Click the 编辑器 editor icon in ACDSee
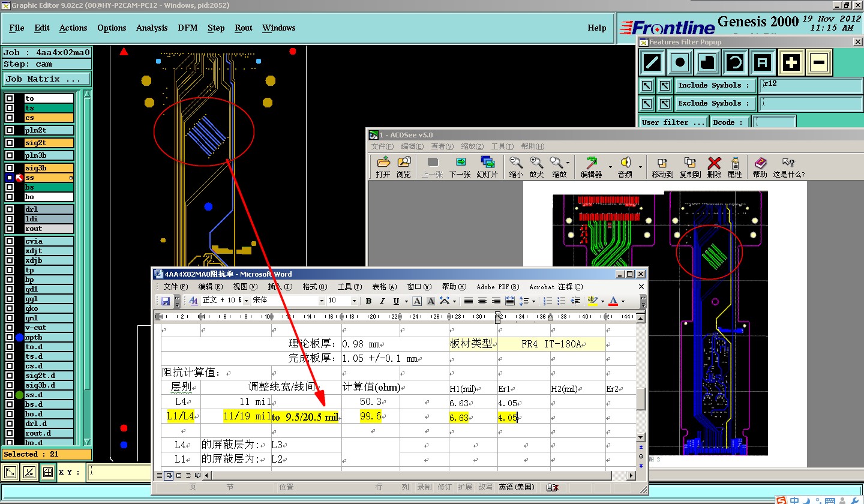Viewport: 864px width, 504px height. pyautogui.click(x=591, y=167)
